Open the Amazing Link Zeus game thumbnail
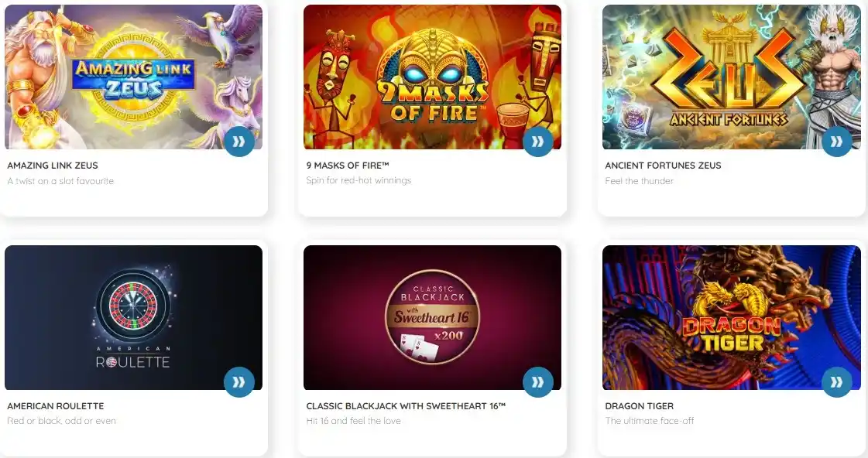 click(133, 77)
